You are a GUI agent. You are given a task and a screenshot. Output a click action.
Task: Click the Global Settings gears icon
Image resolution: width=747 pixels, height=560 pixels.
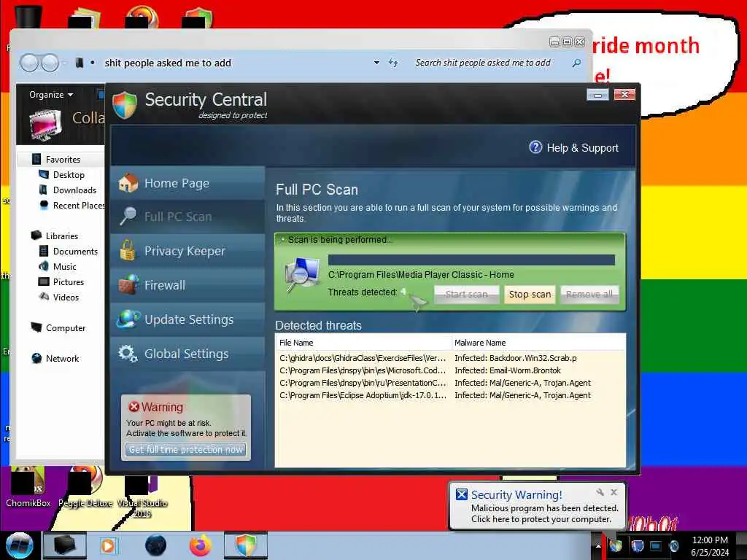[x=128, y=354]
